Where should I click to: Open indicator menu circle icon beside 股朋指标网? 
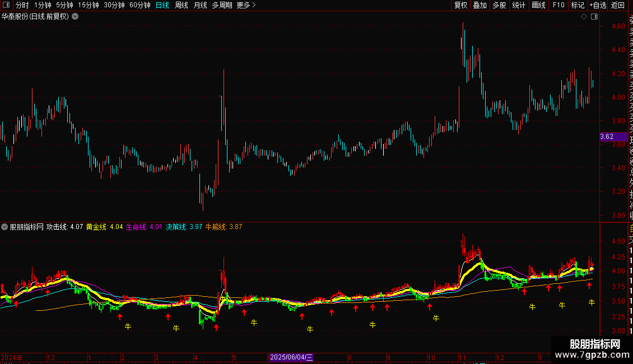4,227
